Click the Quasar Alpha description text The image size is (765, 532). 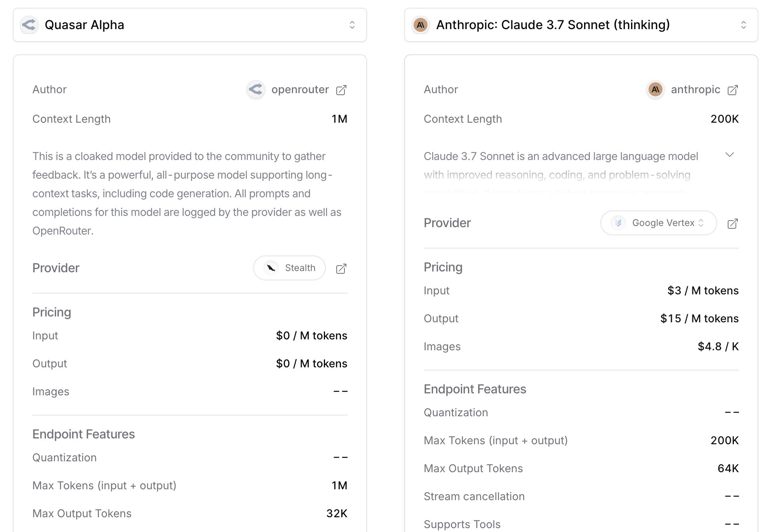pos(186,193)
